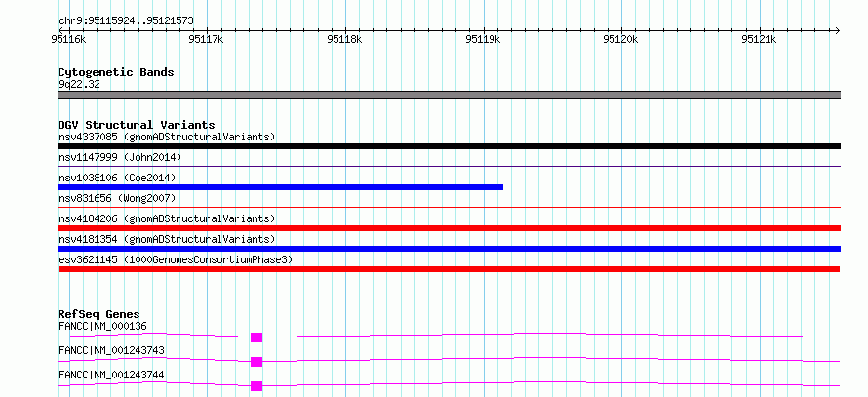Click the 95121k ruler tick label
This screenshot has width=868, height=397.
pyautogui.click(x=760, y=39)
